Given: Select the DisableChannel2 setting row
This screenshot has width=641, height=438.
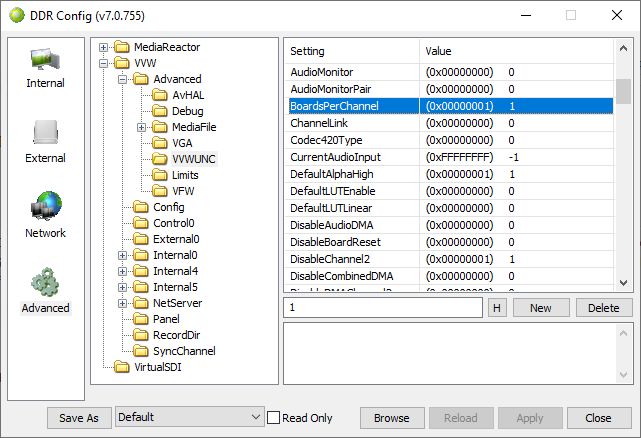Looking at the screenshot, I should point(449,259).
